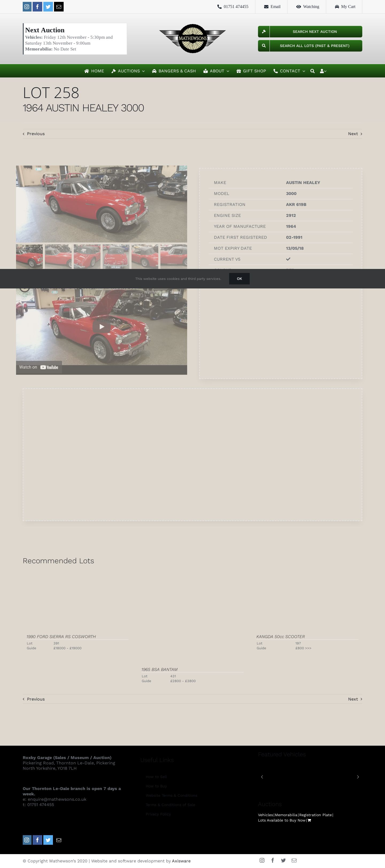Open Instagram icon in top bar

[27, 7]
